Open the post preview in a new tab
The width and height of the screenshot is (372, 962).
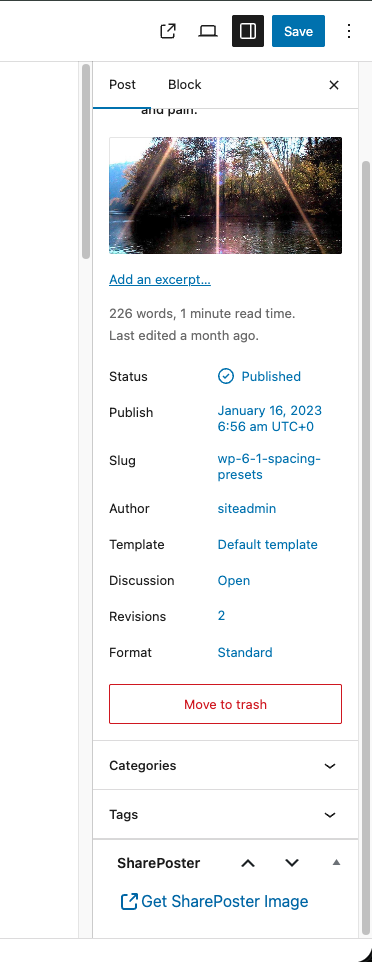tap(168, 31)
